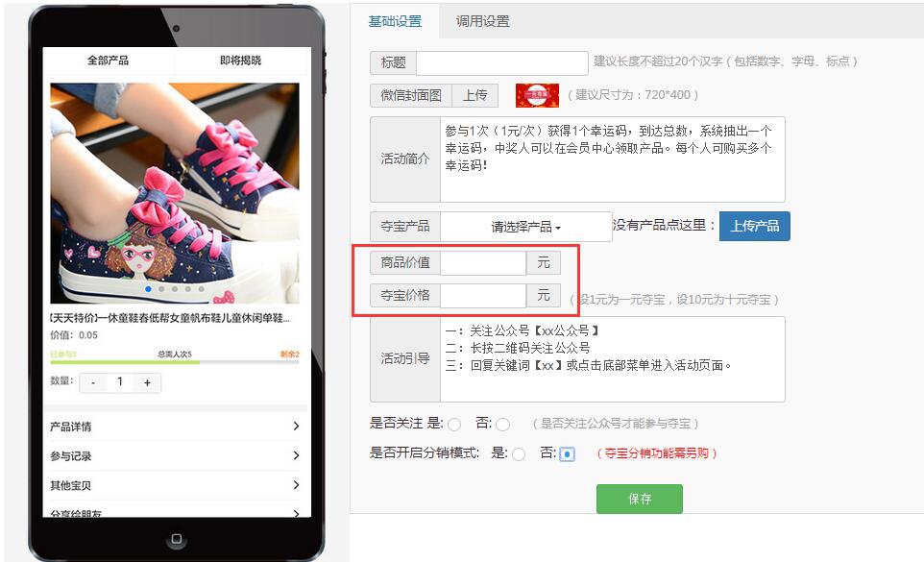
Task: Select 否 for 是否关注
Action: click(502, 424)
